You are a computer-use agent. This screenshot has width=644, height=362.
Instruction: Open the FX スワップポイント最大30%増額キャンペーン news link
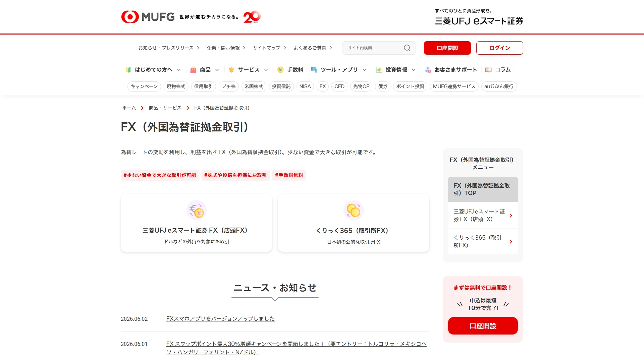click(x=297, y=348)
